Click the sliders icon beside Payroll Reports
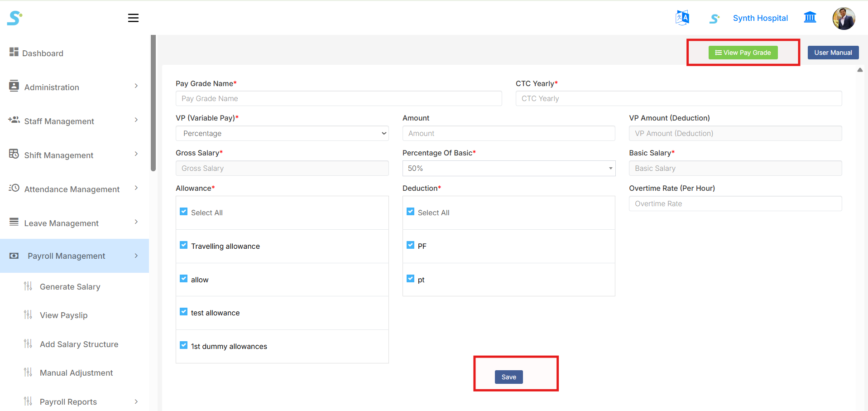The height and width of the screenshot is (411, 868). [x=28, y=401]
